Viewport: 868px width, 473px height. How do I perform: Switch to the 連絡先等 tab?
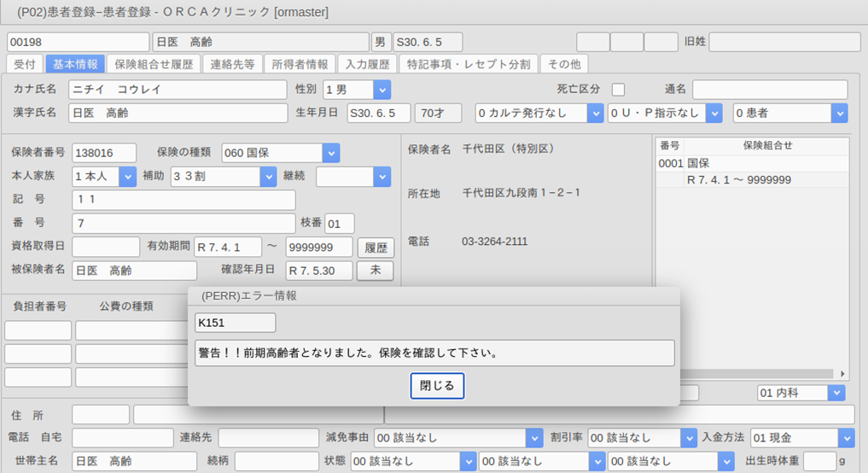tap(232, 64)
